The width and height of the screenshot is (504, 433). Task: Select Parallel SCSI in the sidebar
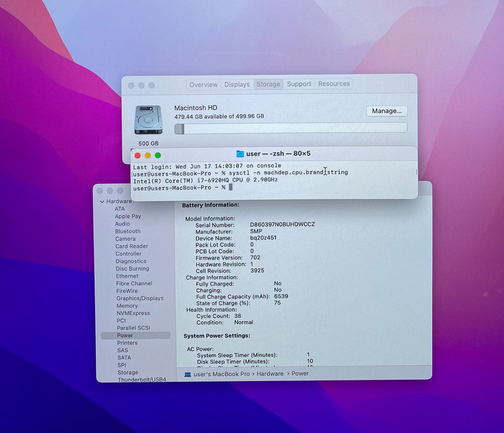coord(134,328)
